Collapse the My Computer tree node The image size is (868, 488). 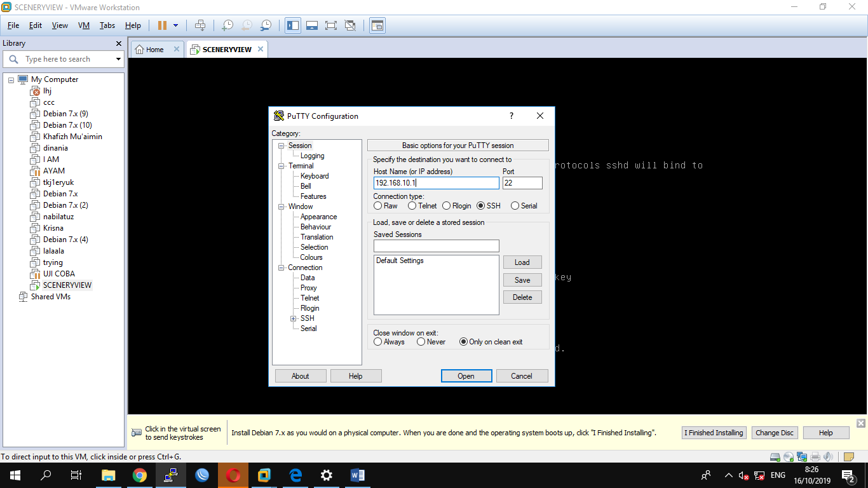(11, 79)
